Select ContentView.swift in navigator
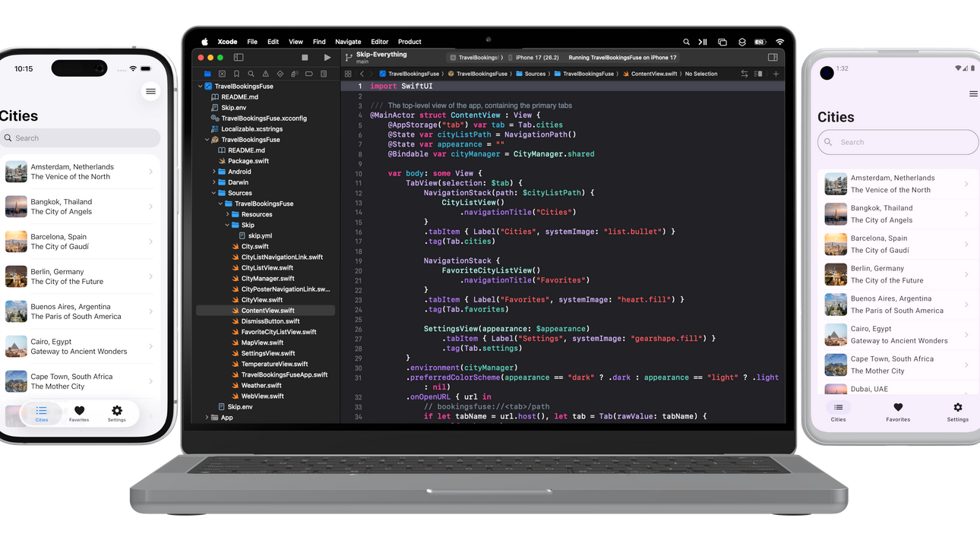 tap(266, 311)
